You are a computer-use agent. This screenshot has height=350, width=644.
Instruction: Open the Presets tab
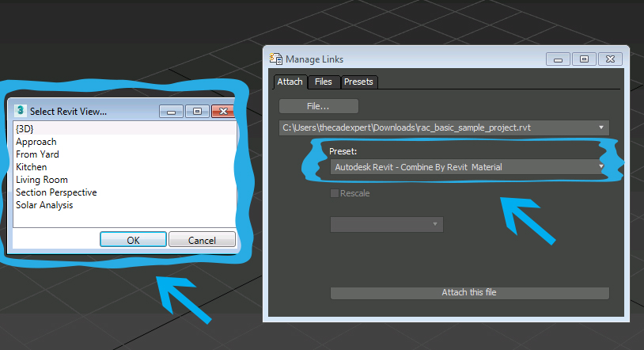coord(358,82)
